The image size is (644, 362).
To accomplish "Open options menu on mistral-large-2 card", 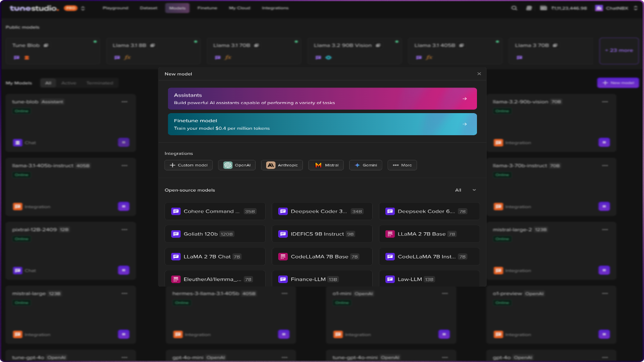I will tap(605, 229).
